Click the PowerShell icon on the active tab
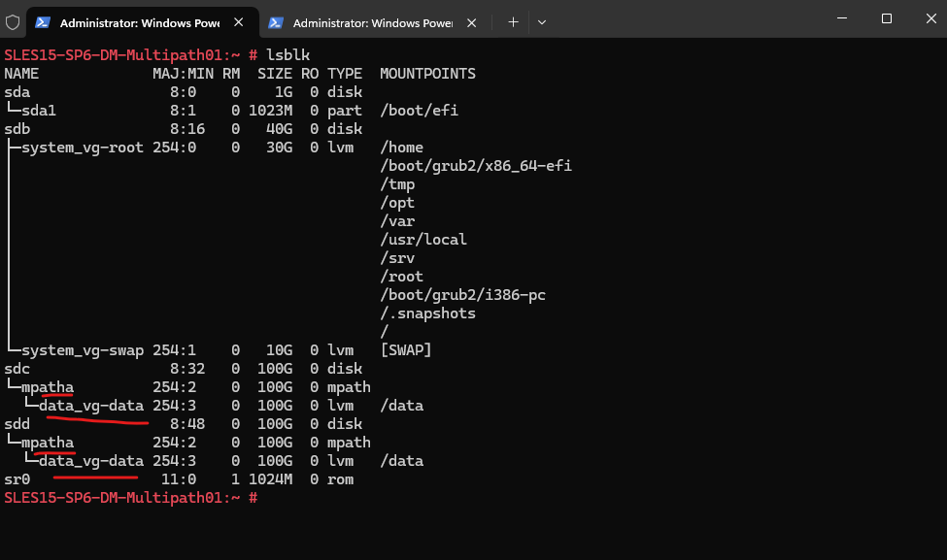Viewport: 947px width, 560px height. [x=43, y=21]
